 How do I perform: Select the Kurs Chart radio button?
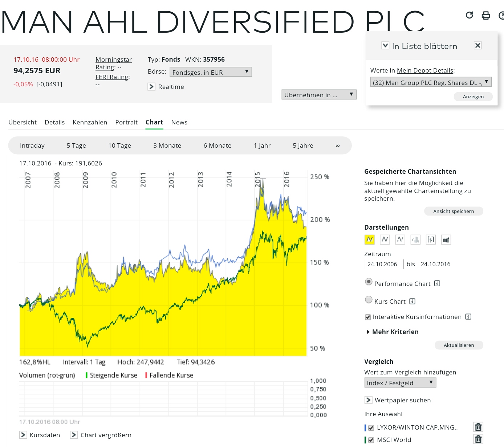(x=369, y=300)
